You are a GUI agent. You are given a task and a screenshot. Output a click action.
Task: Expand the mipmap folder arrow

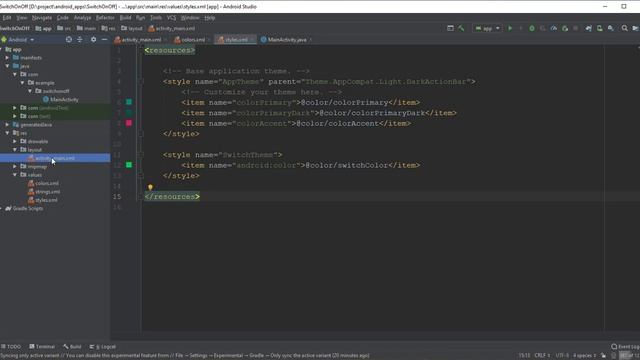click(15, 166)
